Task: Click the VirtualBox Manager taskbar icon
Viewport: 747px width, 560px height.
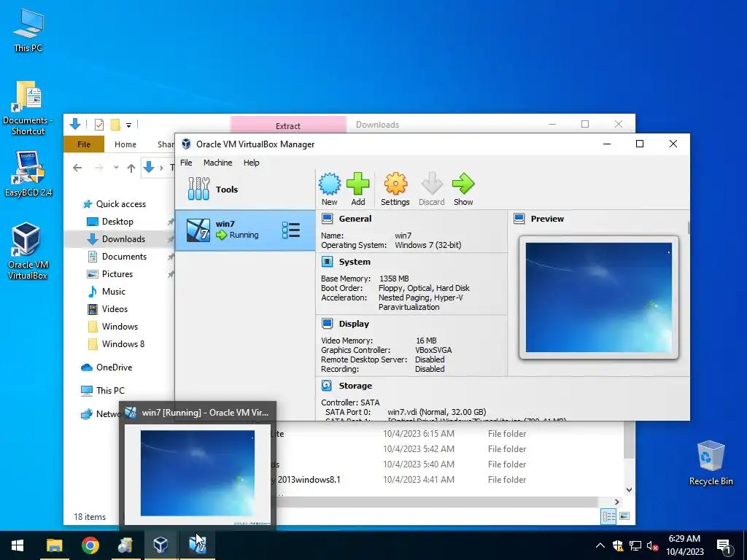Action: pos(160,545)
